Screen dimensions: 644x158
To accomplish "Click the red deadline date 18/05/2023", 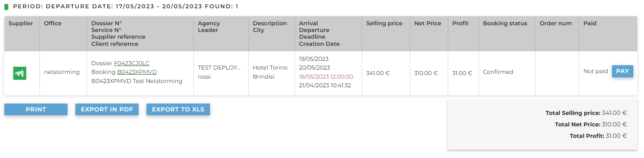I will tap(326, 77).
